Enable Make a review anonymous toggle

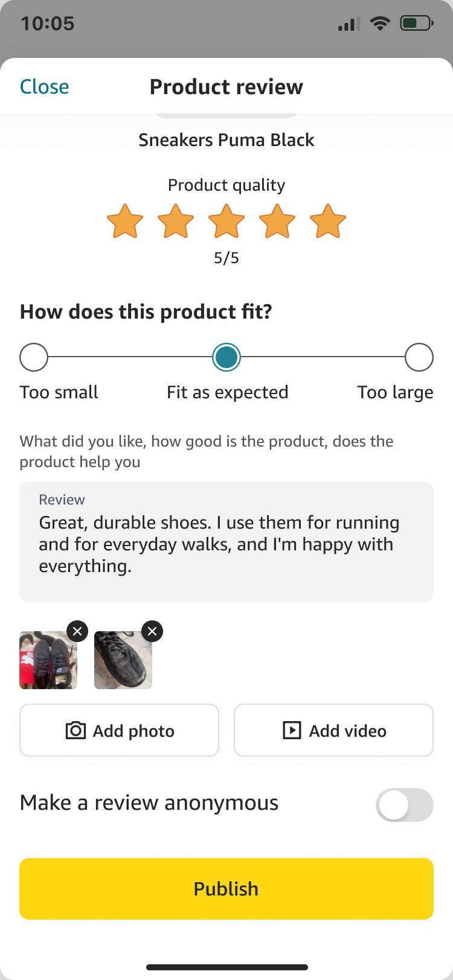click(404, 805)
